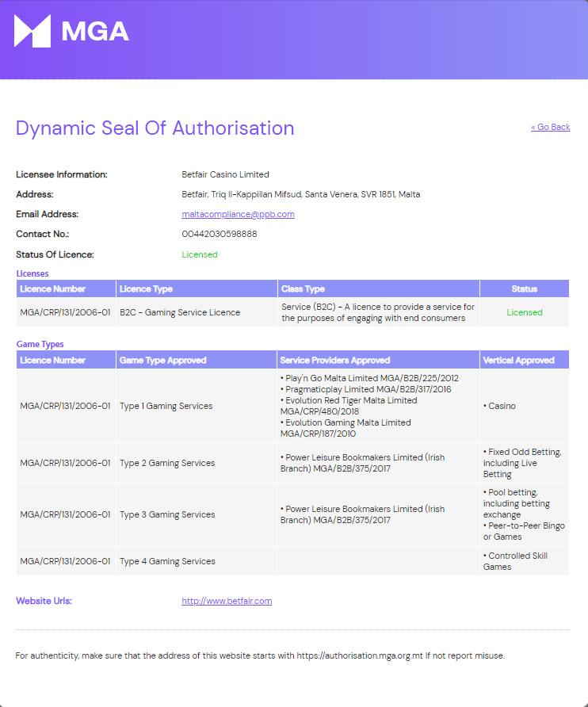The width and height of the screenshot is (588, 707).
Task: Click the Vertical Approved column header
Action: click(x=525, y=361)
